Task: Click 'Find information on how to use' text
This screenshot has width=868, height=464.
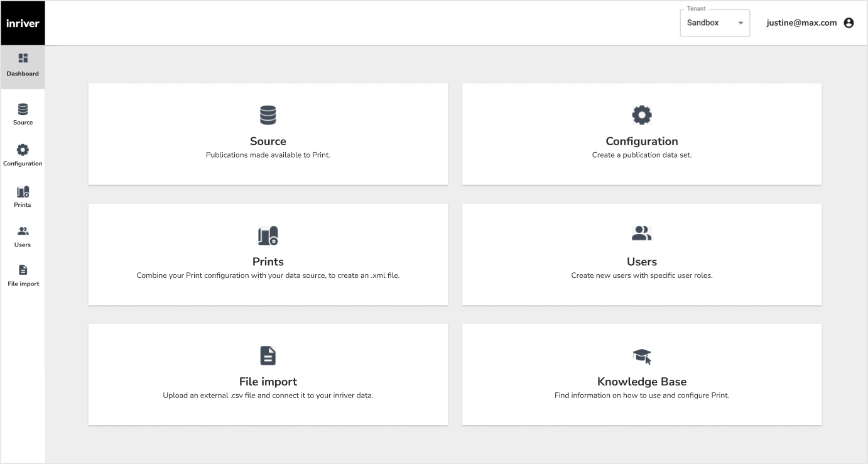Action: [x=642, y=395]
